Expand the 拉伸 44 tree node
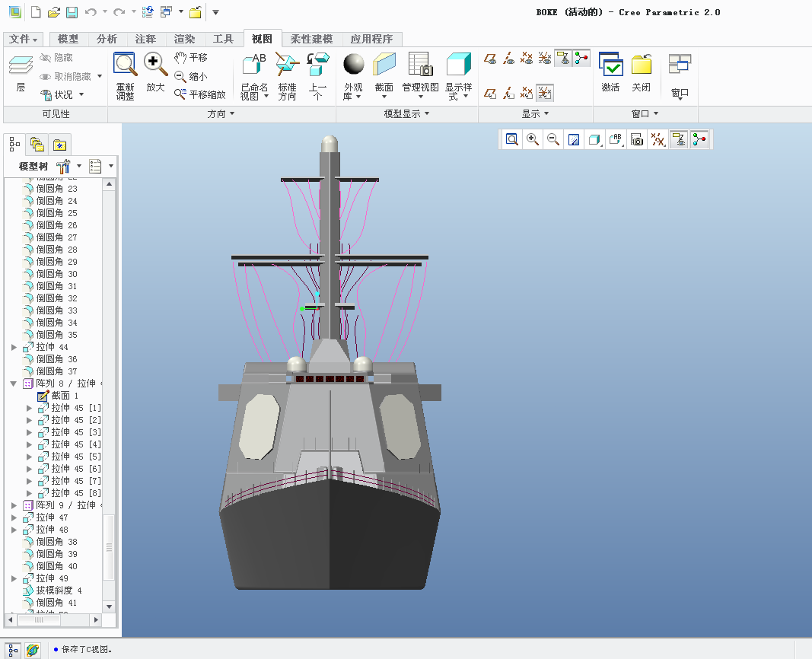 coord(14,347)
